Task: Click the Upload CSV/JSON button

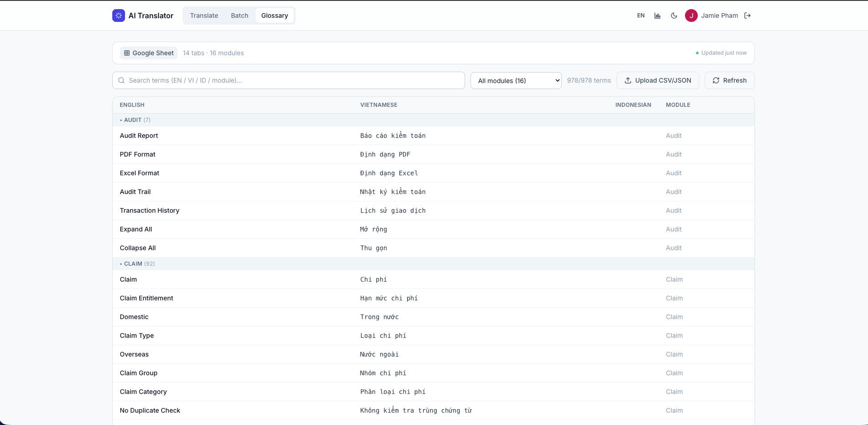Action: click(658, 80)
